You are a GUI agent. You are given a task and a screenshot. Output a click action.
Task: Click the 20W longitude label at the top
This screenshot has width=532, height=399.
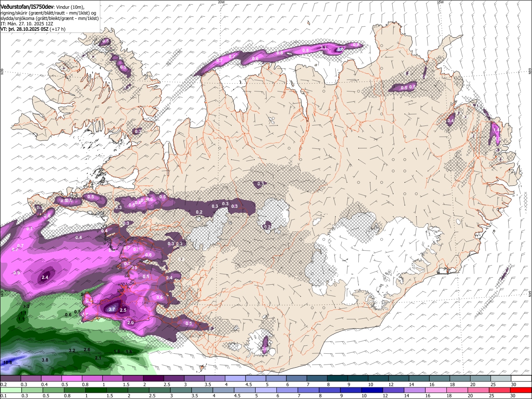221,2
